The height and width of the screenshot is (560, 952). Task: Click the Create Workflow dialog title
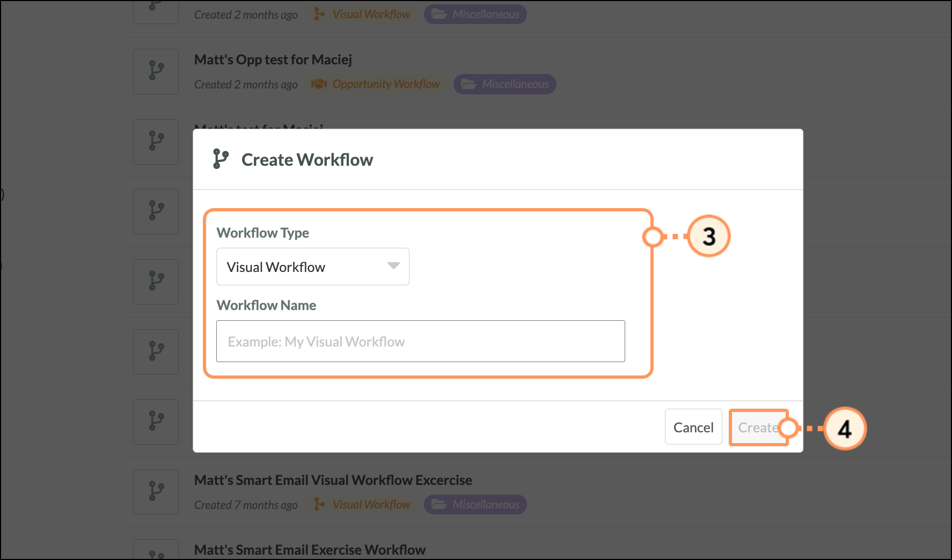click(x=307, y=160)
